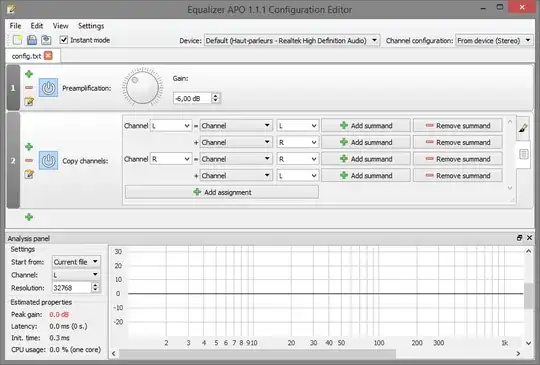Viewport: 540px width, 365px height.
Task: Close the Analysis panel
Action: point(529,238)
